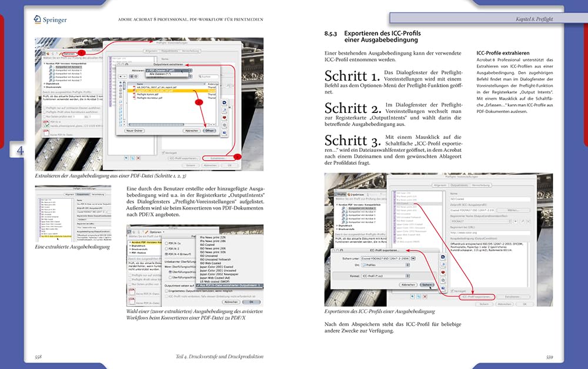
Task: Click the pencil icon beside Optionen in Wahl figure
Action: pos(146,232)
